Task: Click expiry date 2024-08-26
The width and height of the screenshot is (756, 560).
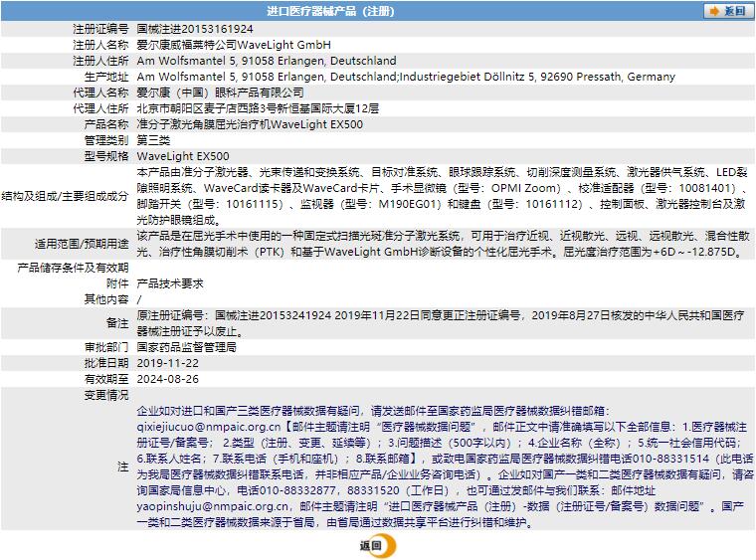Action: (x=168, y=379)
